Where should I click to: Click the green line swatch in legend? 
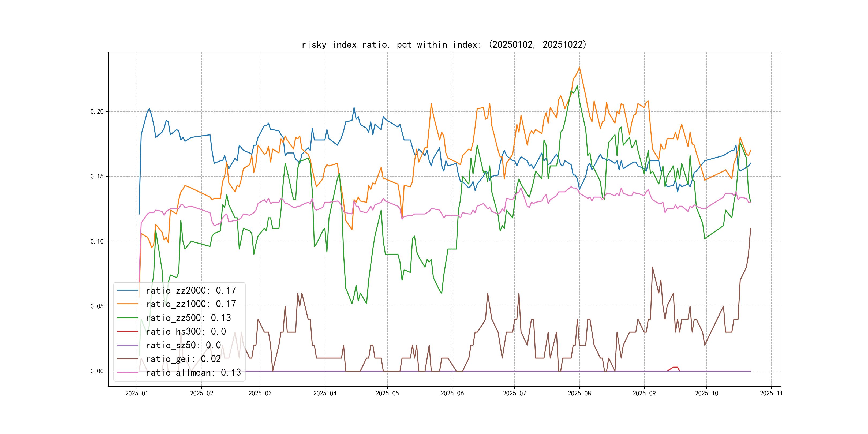128,318
